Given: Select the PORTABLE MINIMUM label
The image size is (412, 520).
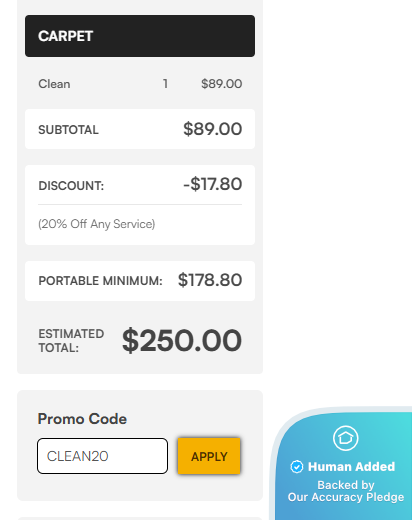Looking at the screenshot, I should [100, 281].
